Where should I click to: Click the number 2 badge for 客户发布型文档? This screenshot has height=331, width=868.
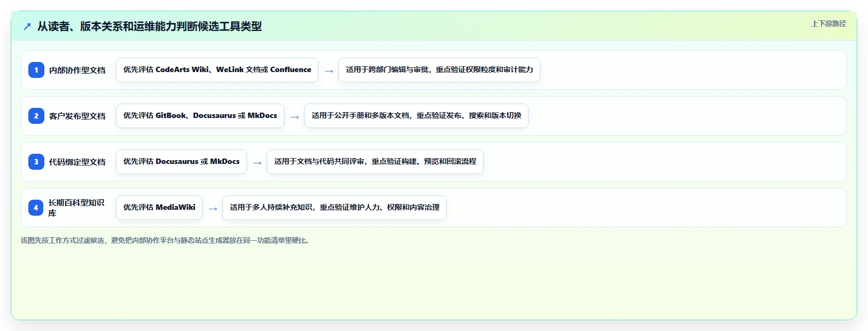click(36, 116)
